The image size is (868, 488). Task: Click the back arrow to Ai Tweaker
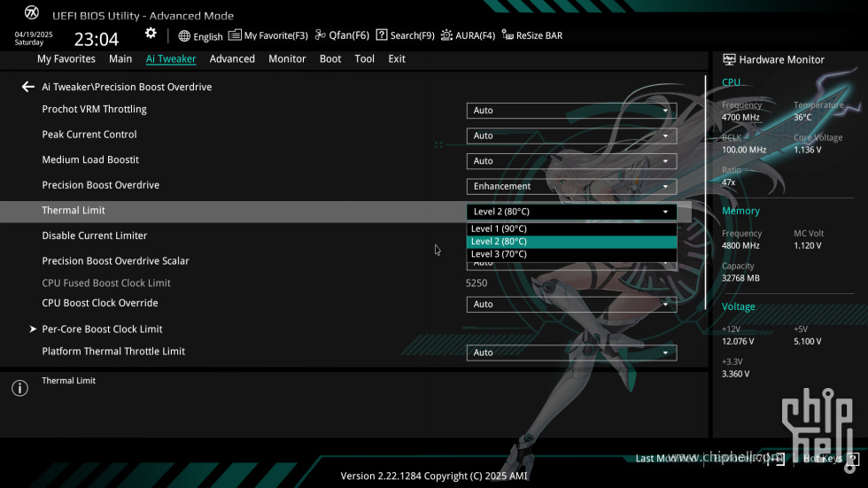(x=27, y=87)
